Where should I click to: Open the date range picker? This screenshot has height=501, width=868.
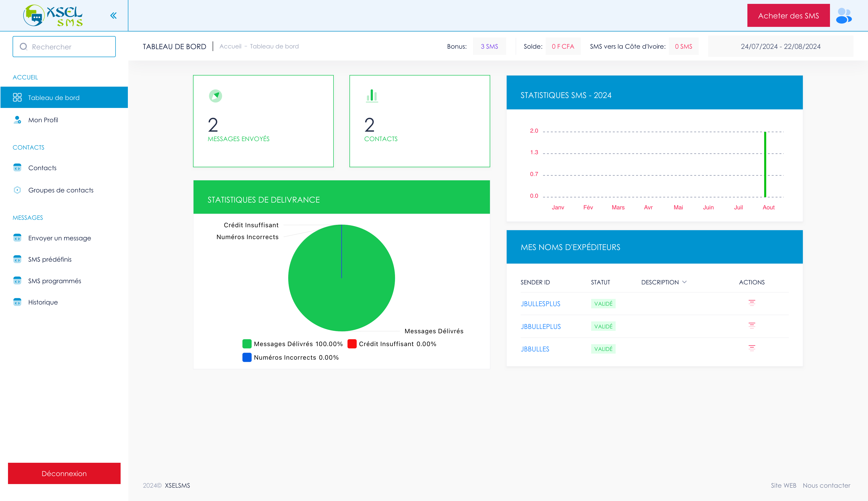tap(780, 46)
